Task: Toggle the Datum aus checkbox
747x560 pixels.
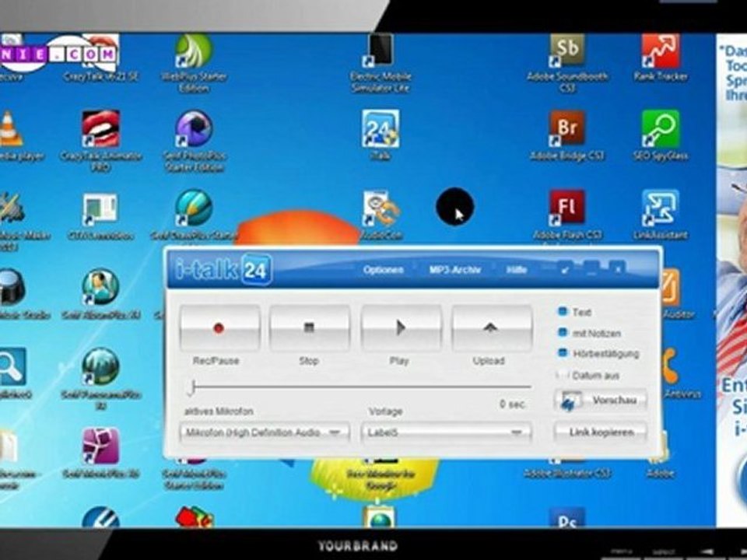Action: pos(563,375)
